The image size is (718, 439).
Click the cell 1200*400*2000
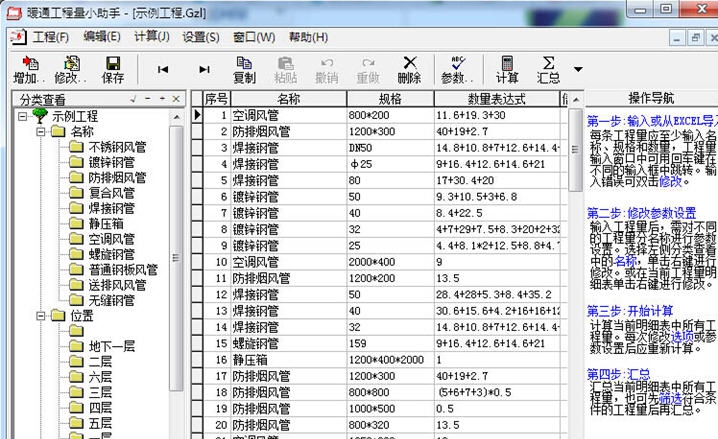pos(390,360)
